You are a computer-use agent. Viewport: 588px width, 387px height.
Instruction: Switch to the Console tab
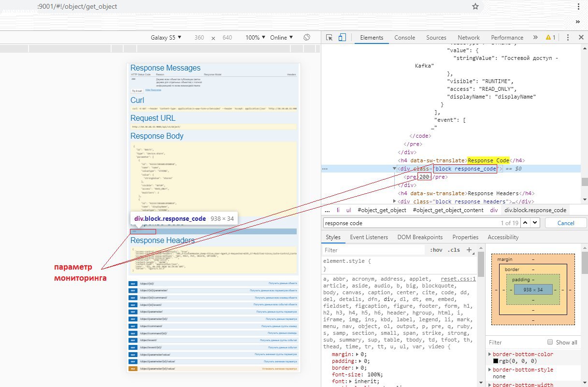[404, 37]
